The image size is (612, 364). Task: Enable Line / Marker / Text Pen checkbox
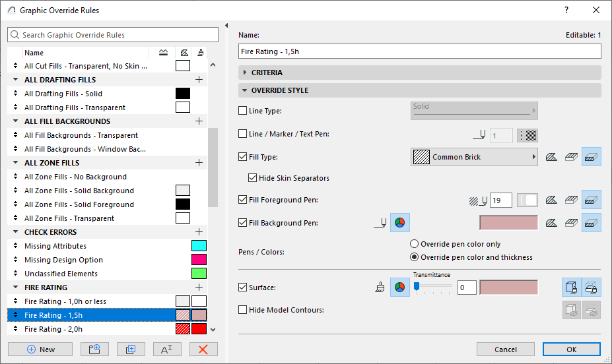point(242,134)
